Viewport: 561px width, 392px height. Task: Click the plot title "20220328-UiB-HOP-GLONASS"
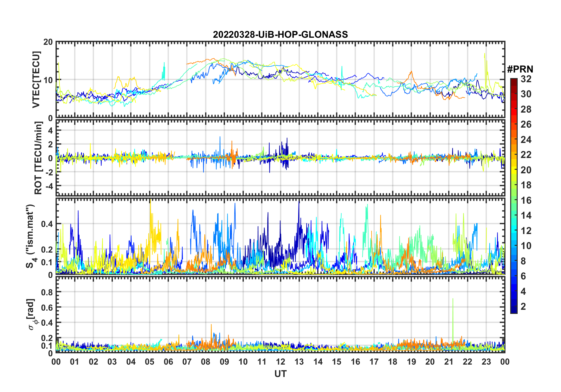tap(280, 34)
